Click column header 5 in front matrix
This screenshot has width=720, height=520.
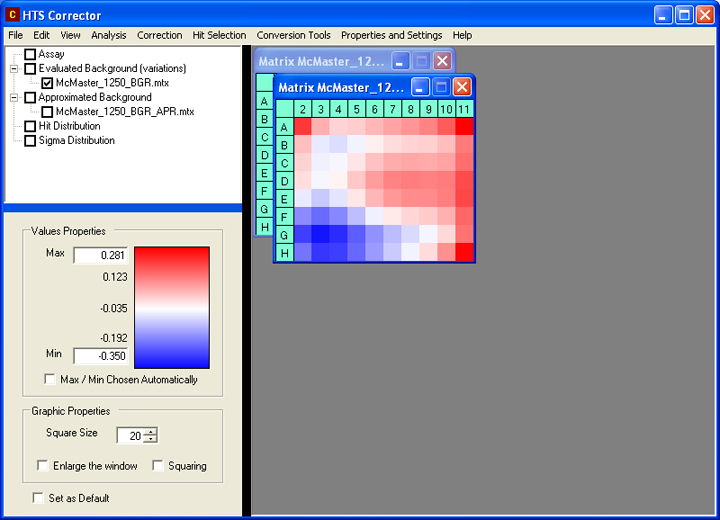pos(356,109)
